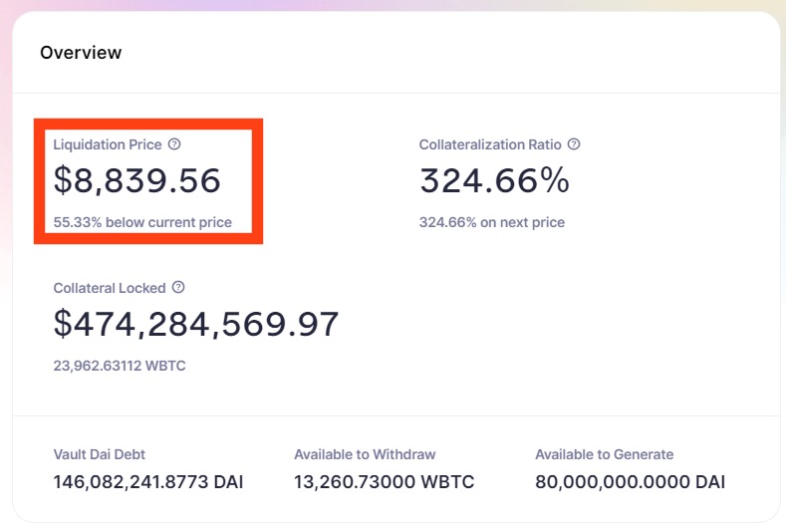Select the Available to Withdraw label

[365, 454]
